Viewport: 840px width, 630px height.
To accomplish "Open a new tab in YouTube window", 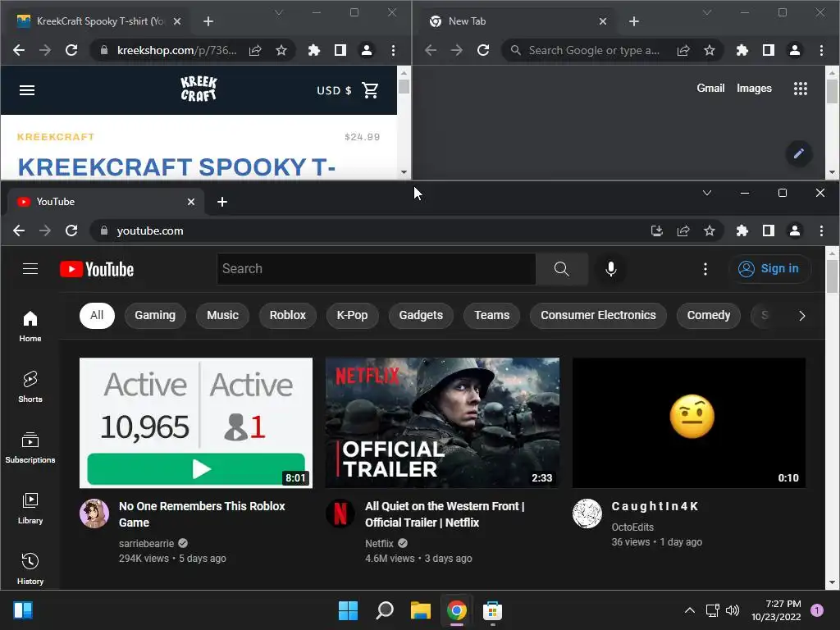I will tap(222, 202).
